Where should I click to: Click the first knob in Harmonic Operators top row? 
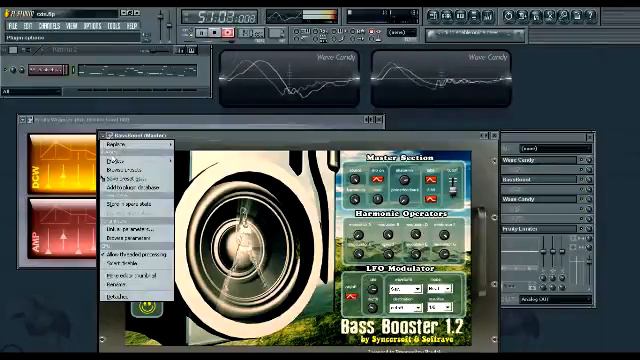tap(358, 234)
